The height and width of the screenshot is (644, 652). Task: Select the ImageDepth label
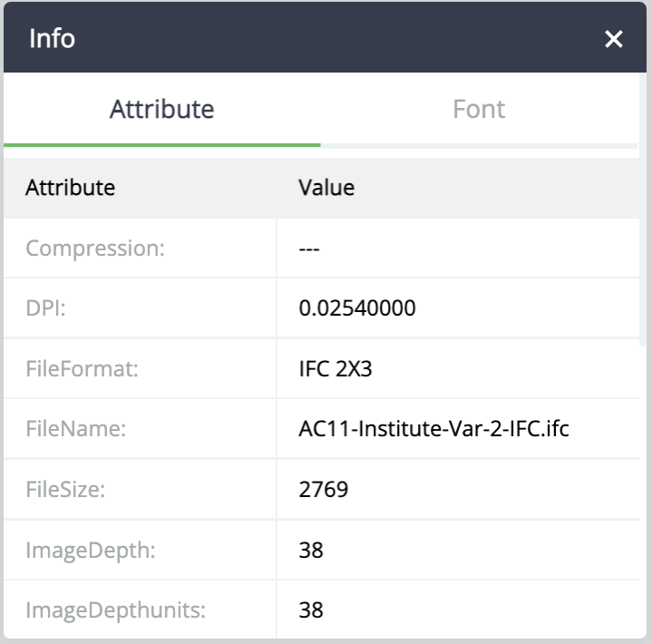pyautogui.click(x=91, y=550)
